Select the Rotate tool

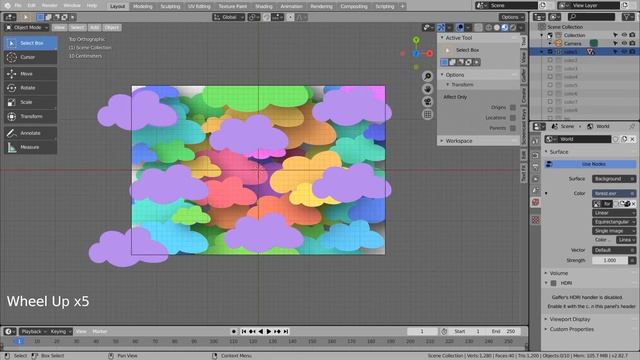point(31,88)
